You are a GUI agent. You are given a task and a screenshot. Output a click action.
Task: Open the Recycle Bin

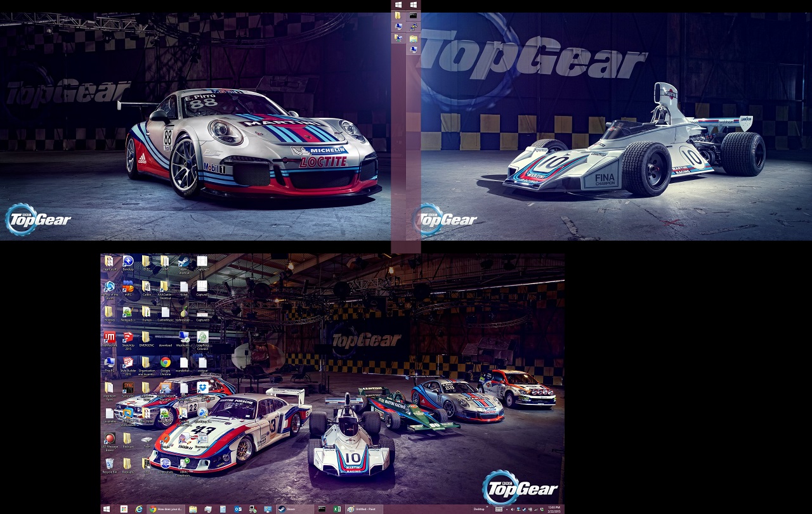coord(110,466)
